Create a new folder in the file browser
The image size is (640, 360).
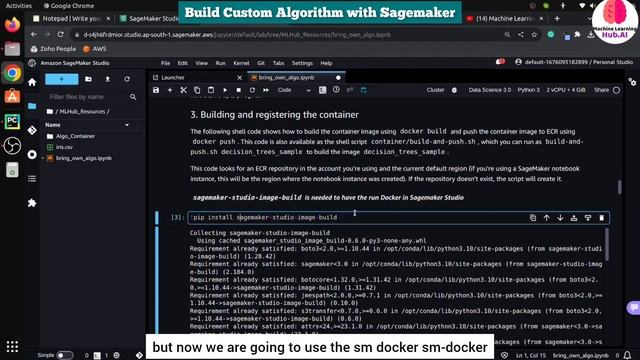[88, 79]
